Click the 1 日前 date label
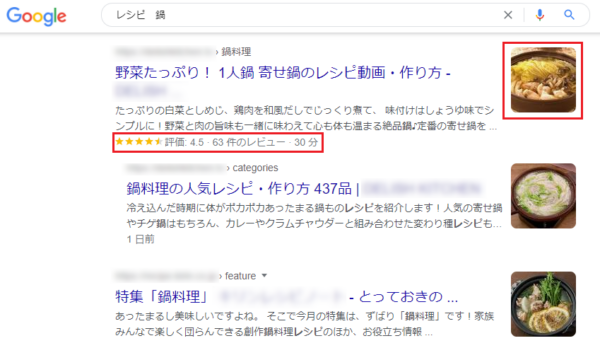 140,239
